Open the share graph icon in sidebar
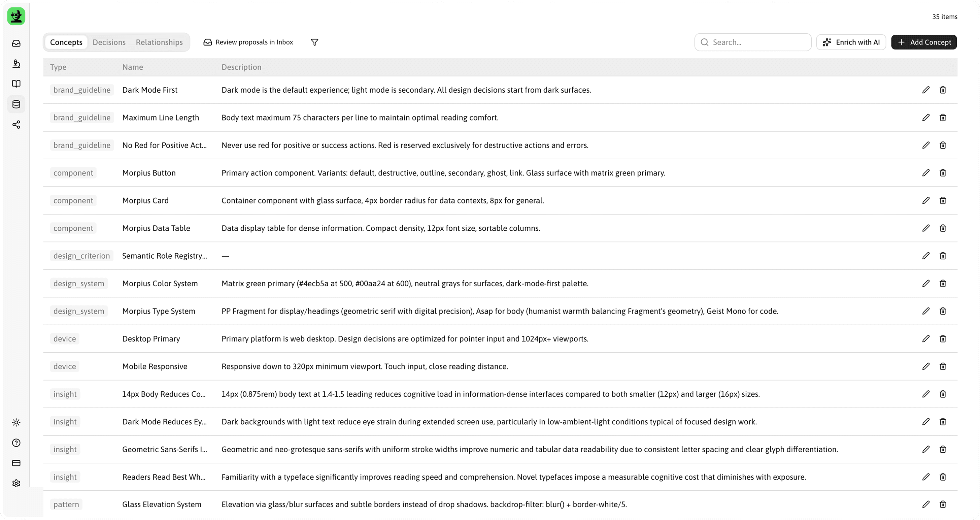 pos(16,125)
